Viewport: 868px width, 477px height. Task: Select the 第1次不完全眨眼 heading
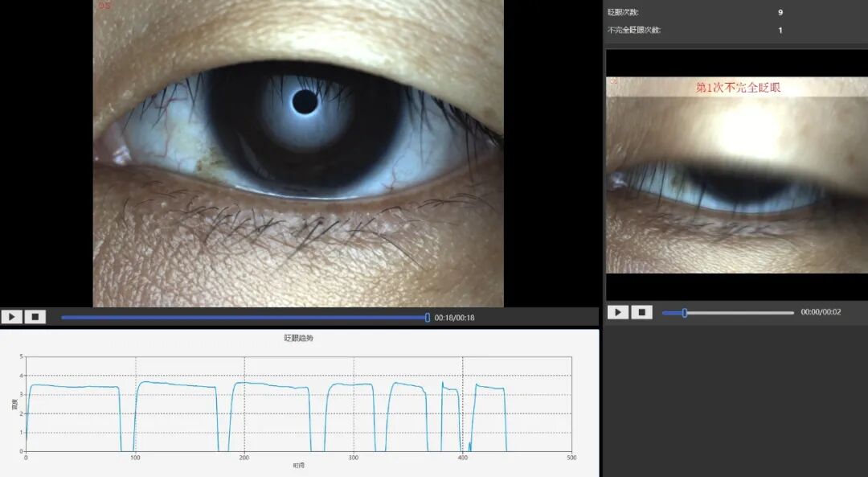point(736,88)
